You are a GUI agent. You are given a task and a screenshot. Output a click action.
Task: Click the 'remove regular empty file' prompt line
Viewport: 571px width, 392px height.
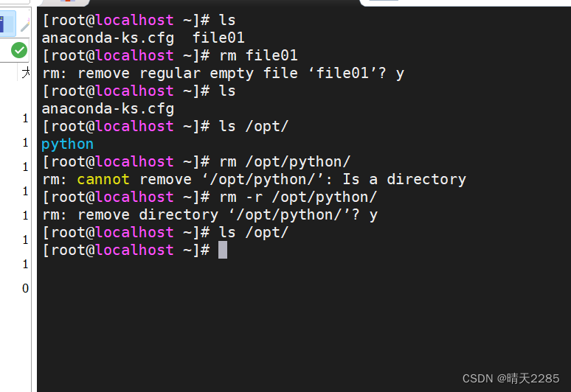pyautogui.click(x=223, y=74)
